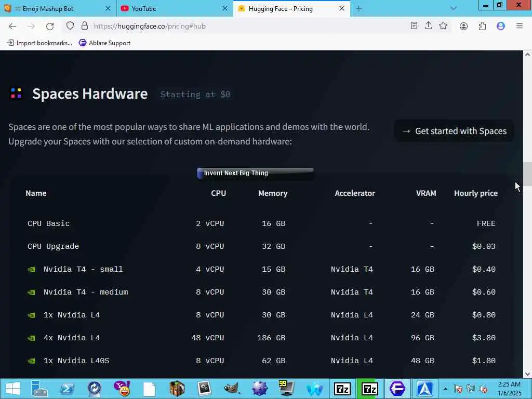Open GIMP from the taskbar
532x399 pixels.
coord(232,389)
